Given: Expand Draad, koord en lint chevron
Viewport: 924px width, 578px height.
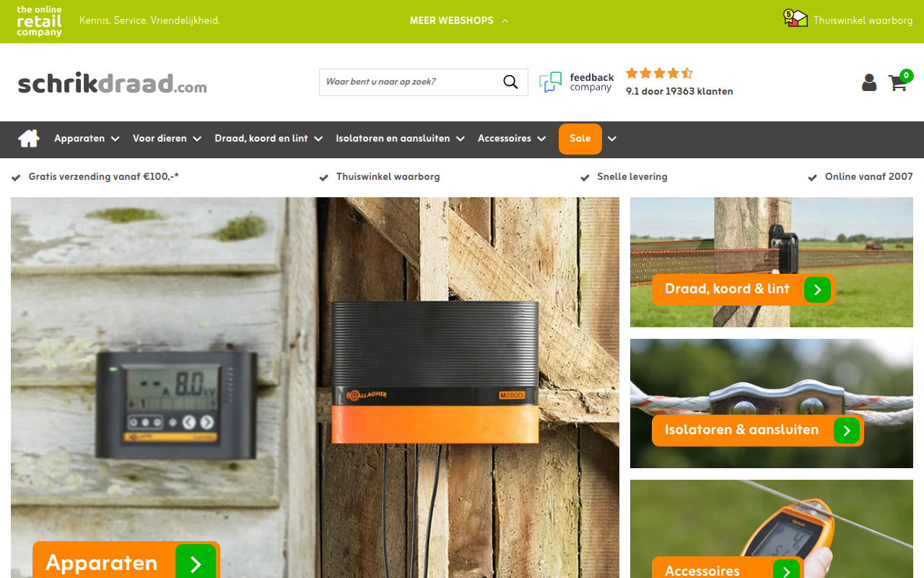Looking at the screenshot, I should click(x=318, y=139).
